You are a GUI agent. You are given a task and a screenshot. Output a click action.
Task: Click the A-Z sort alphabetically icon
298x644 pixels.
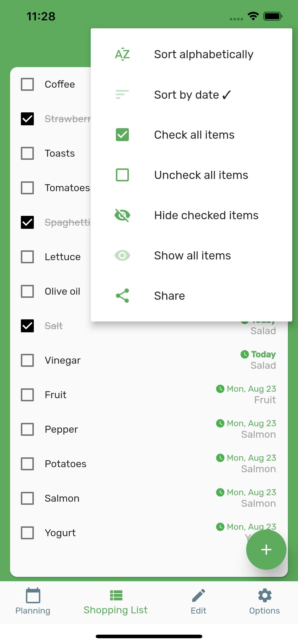[122, 54]
